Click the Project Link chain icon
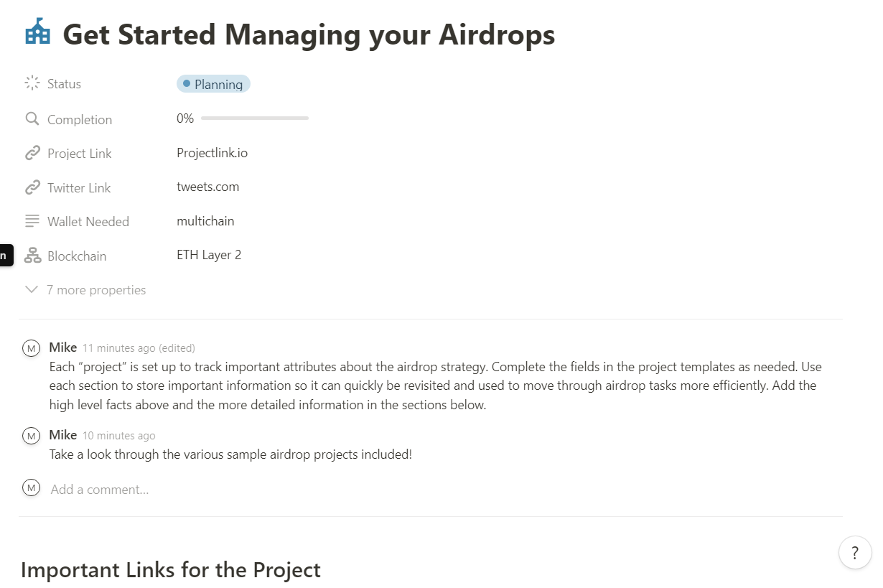 32,153
